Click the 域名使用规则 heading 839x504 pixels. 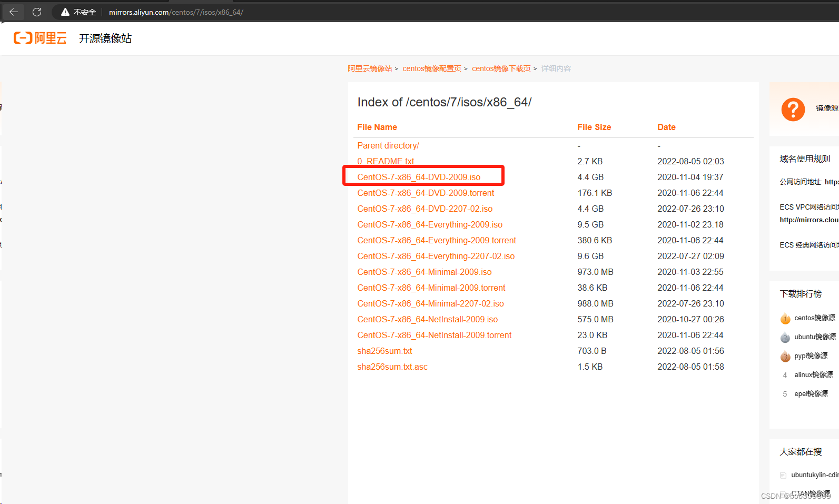coord(805,159)
